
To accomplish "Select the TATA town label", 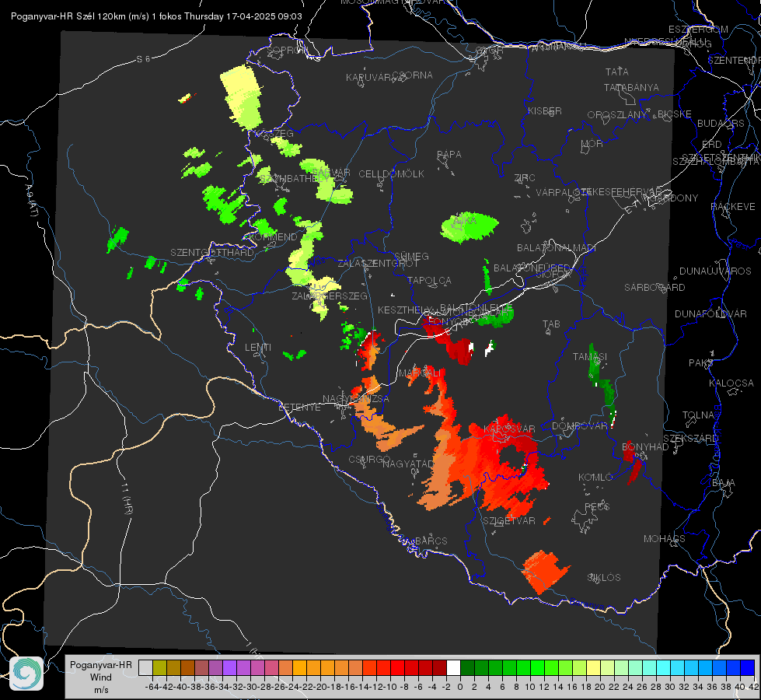I will 617,72.
